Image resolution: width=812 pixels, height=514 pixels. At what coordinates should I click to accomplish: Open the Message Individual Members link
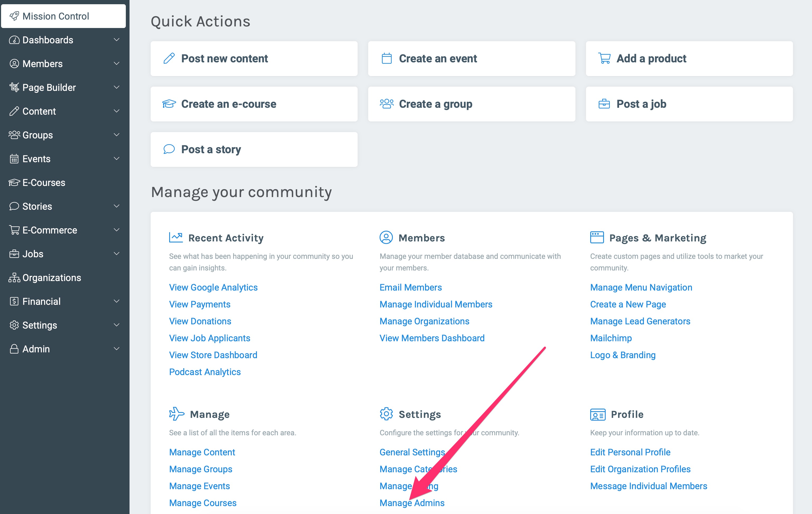pyautogui.click(x=648, y=486)
